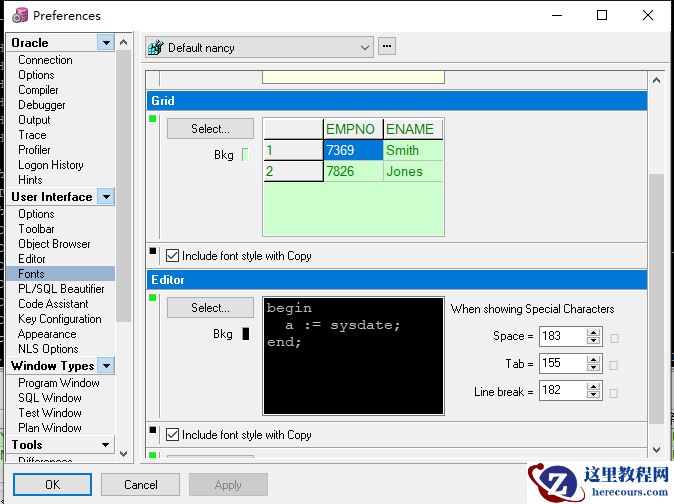This screenshot has width=674, height=504.
Task: Click the Preferences database icon in title bar
Action: [20, 15]
